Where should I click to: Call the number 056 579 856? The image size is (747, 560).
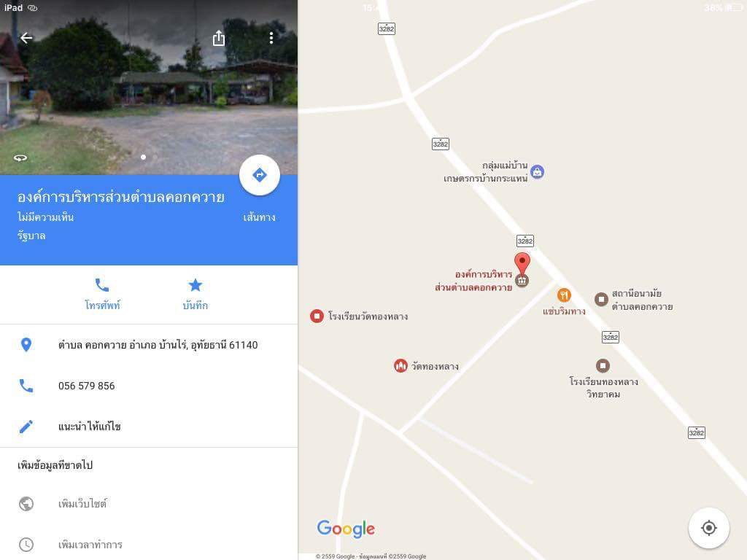pyautogui.click(x=149, y=386)
